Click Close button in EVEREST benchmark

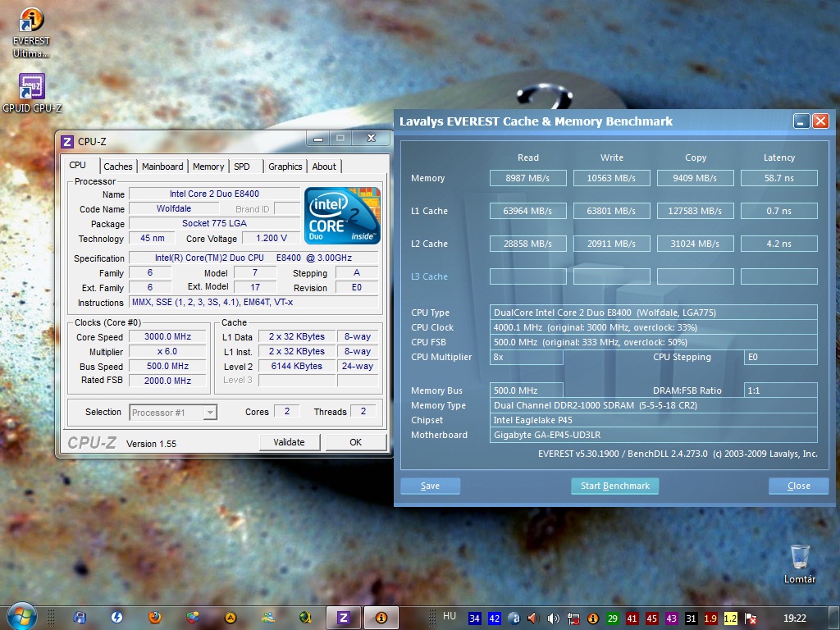799,486
